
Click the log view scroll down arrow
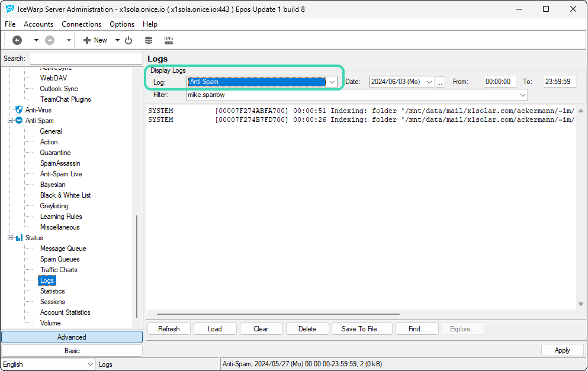click(581, 304)
